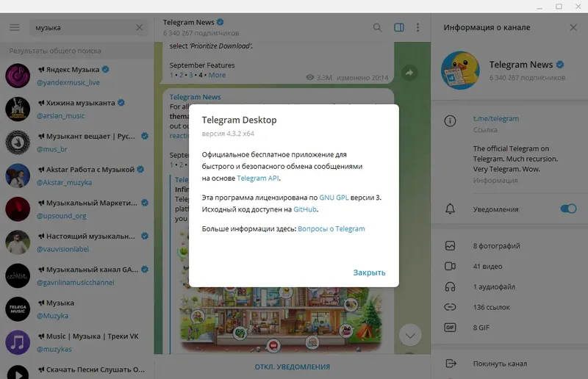Open the Музыкант вещает search result
The width and height of the screenshot is (588, 379).
tap(77, 142)
